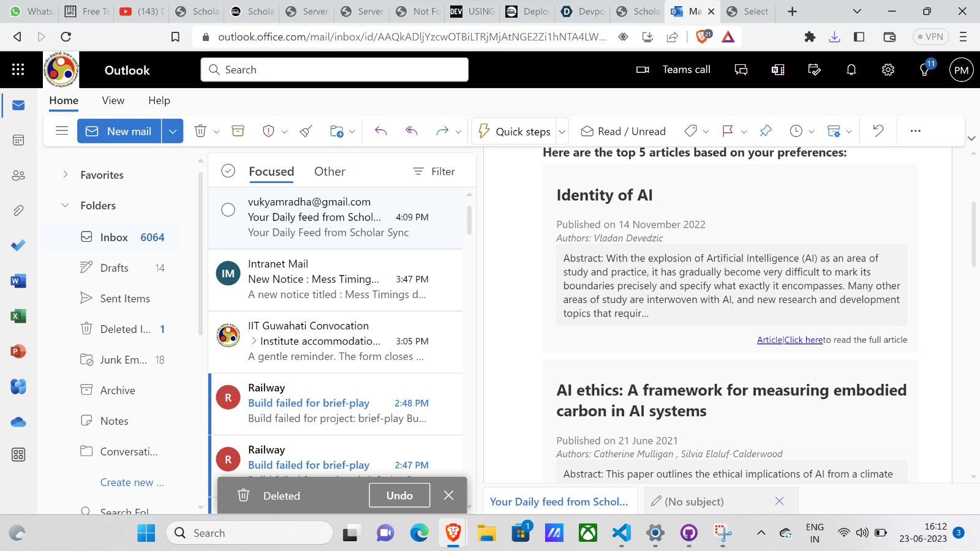Open People contacts in the left rail

tap(18, 176)
